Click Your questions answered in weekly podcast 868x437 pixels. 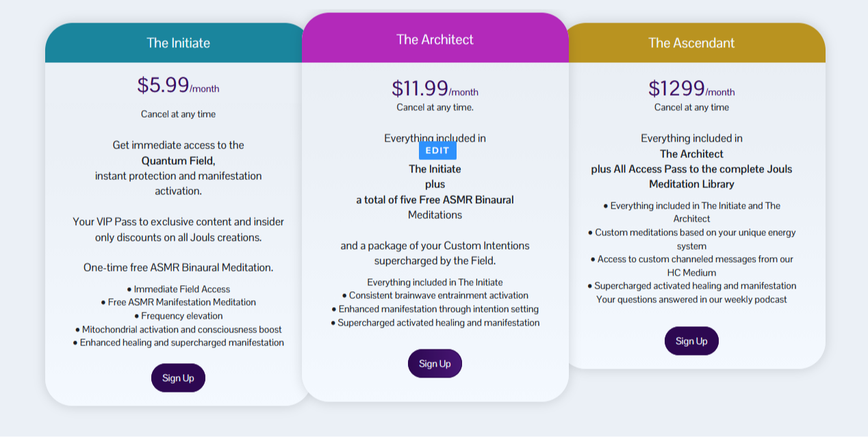691,300
